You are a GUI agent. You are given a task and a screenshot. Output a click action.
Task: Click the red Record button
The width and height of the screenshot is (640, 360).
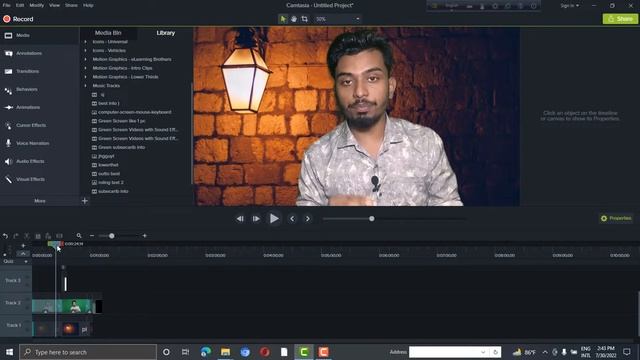coord(18,19)
